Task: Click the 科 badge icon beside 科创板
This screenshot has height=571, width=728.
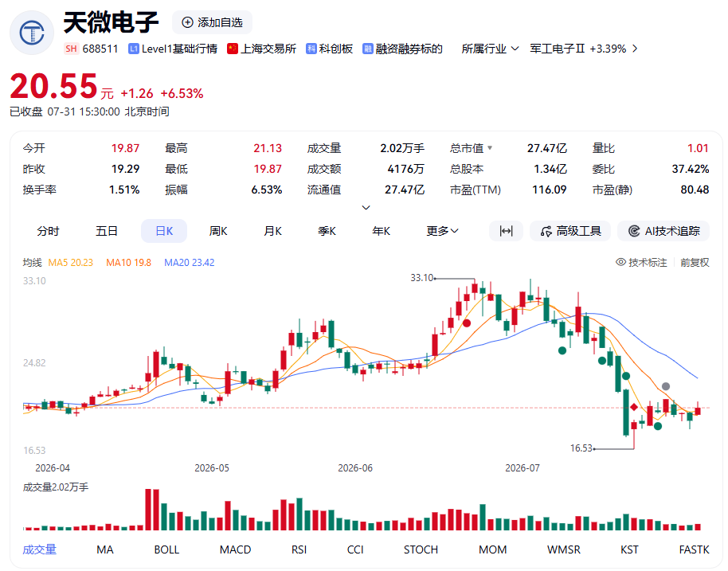Action: pyautogui.click(x=311, y=49)
